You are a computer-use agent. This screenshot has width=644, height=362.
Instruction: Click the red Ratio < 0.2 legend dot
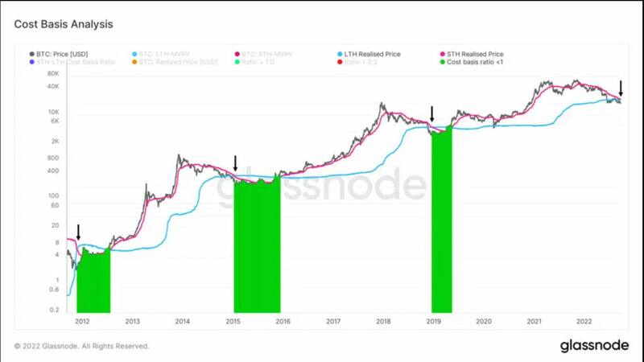pos(340,63)
